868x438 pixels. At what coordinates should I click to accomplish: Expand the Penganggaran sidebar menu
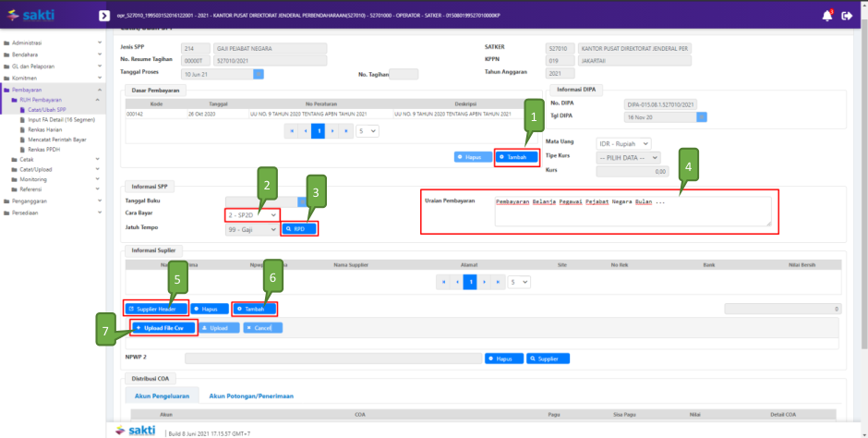[54, 200]
